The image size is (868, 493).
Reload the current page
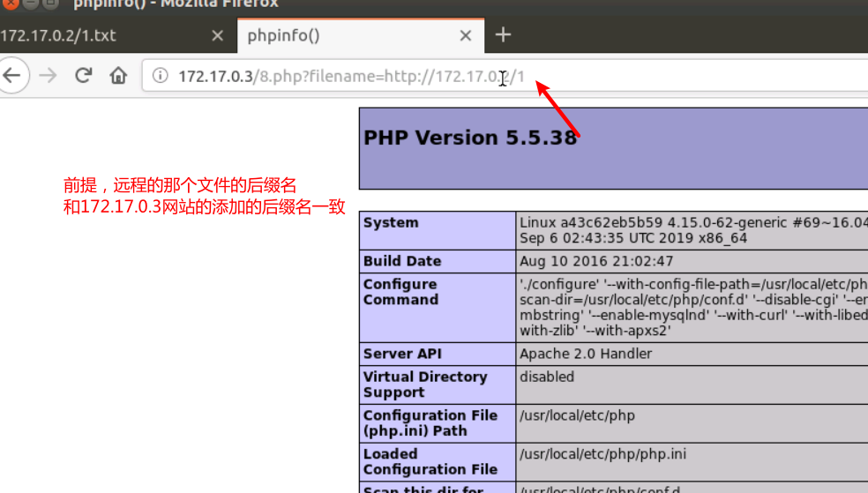(x=84, y=75)
